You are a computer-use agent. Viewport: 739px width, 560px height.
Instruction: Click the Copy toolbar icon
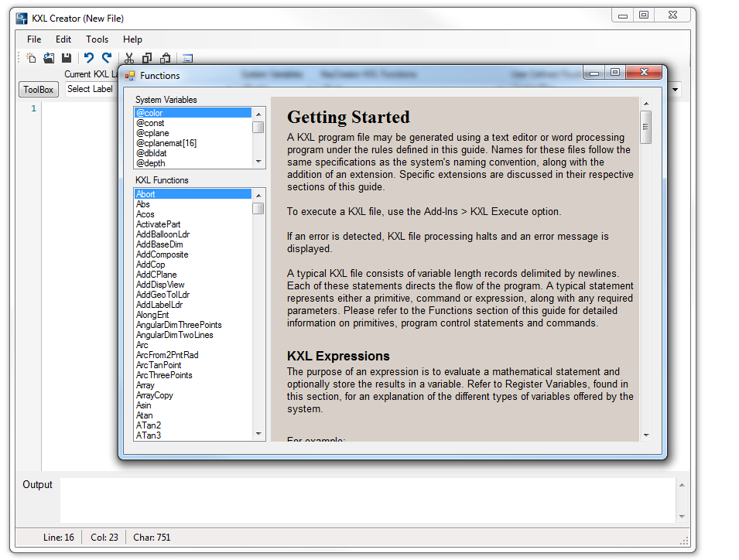point(147,58)
